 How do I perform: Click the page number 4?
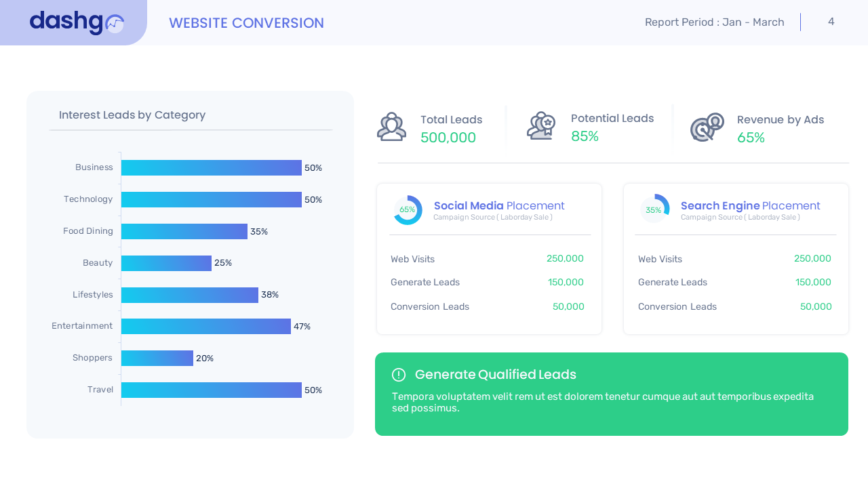coord(831,21)
